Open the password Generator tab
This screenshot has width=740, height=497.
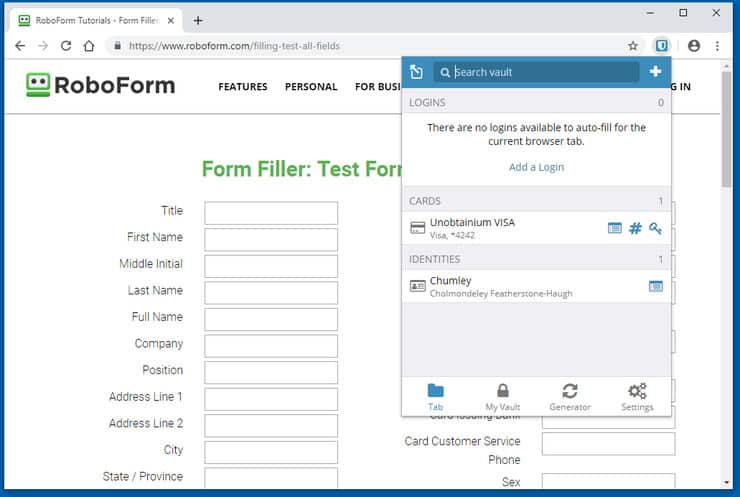pyautogui.click(x=570, y=397)
